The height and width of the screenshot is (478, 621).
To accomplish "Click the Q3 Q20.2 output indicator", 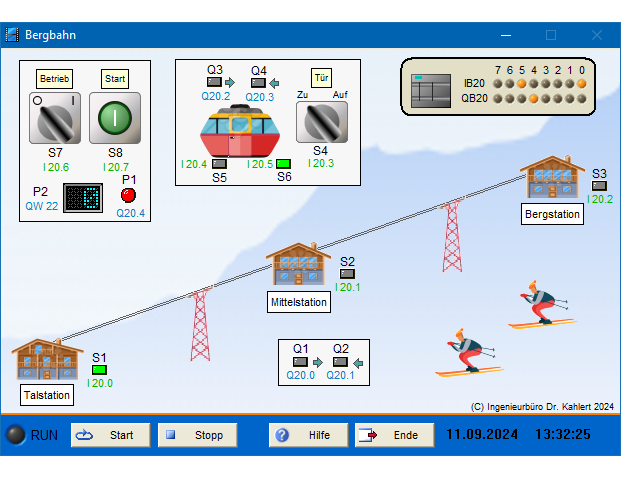I will pyautogui.click(x=214, y=82).
